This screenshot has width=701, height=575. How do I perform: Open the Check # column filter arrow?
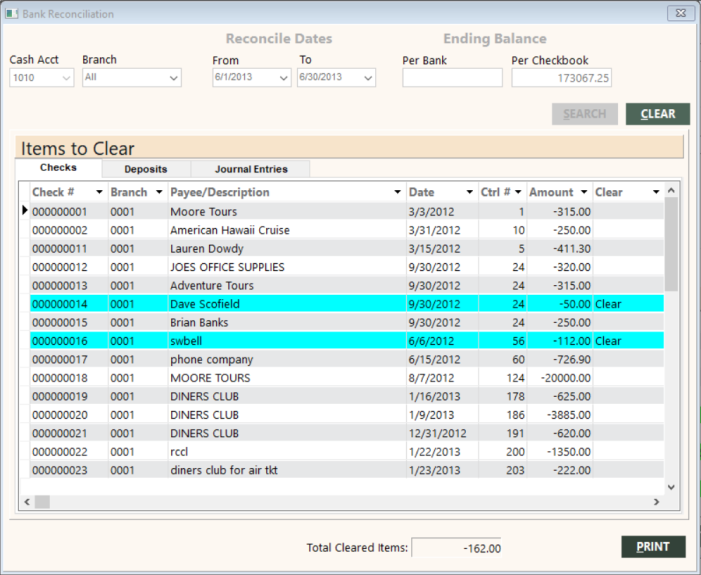[99, 192]
